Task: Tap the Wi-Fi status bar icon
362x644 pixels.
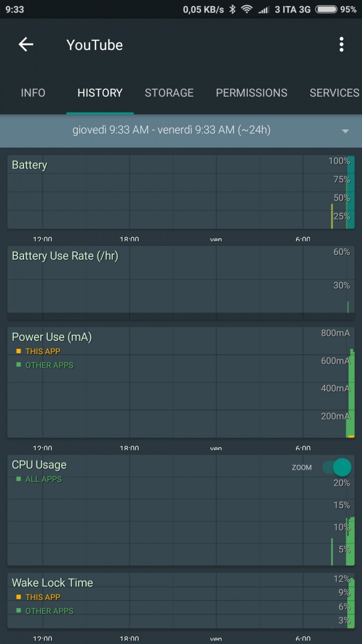Action: (x=247, y=9)
